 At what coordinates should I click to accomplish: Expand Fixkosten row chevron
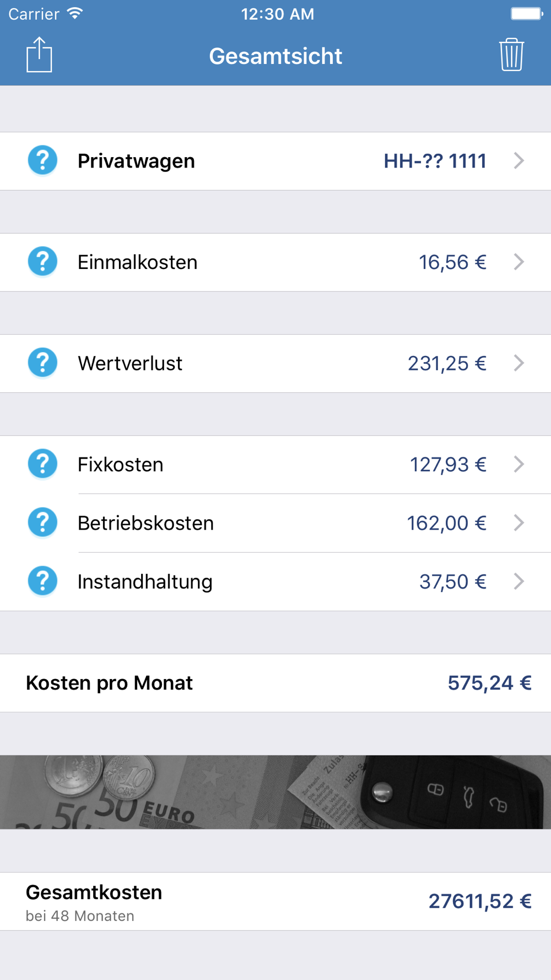[x=518, y=464]
